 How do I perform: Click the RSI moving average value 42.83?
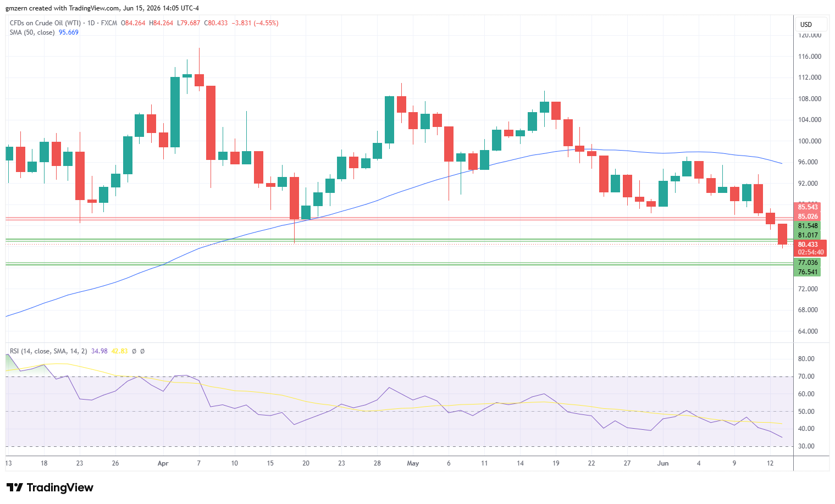click(119, 351)
